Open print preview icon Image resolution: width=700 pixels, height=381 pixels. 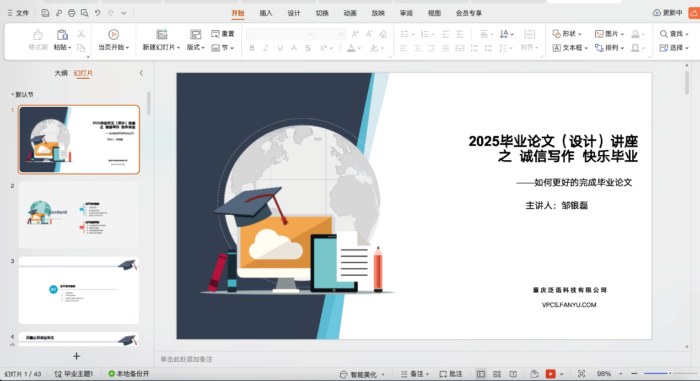84,13
